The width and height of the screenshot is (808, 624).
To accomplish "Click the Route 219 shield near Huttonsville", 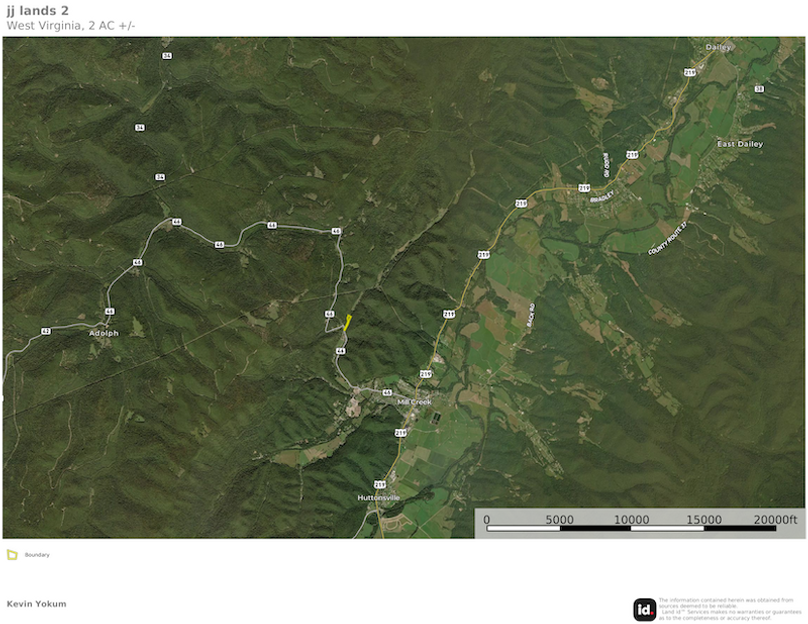I will [x=378, y=483].
